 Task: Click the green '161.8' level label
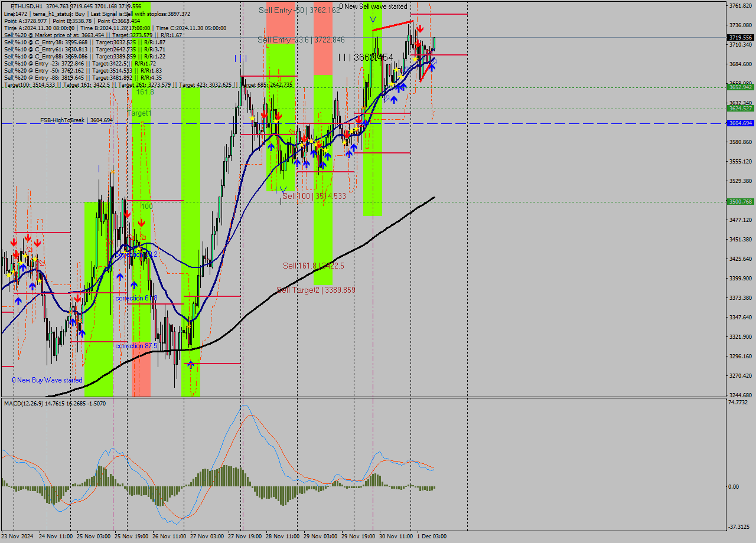[x=145, y=92]
